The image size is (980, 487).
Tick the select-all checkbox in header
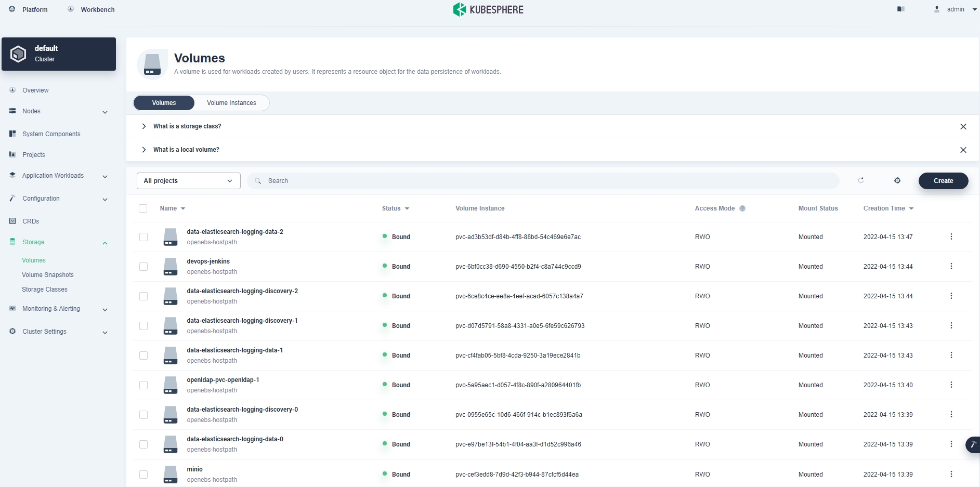143,208
